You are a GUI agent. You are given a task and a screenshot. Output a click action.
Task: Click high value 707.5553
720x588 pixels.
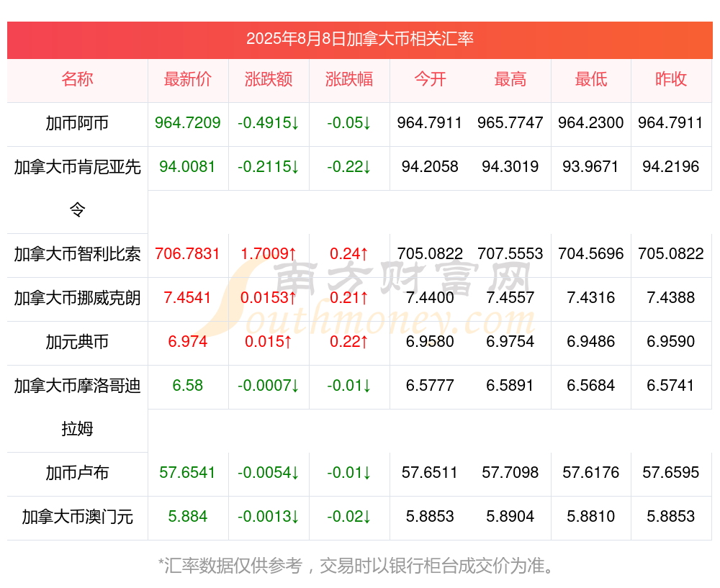click(510, 253)
